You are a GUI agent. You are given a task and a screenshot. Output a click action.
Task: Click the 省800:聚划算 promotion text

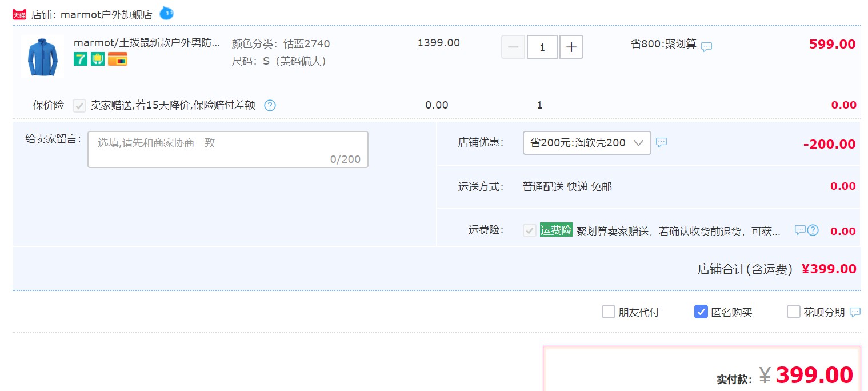coord(663,44)
